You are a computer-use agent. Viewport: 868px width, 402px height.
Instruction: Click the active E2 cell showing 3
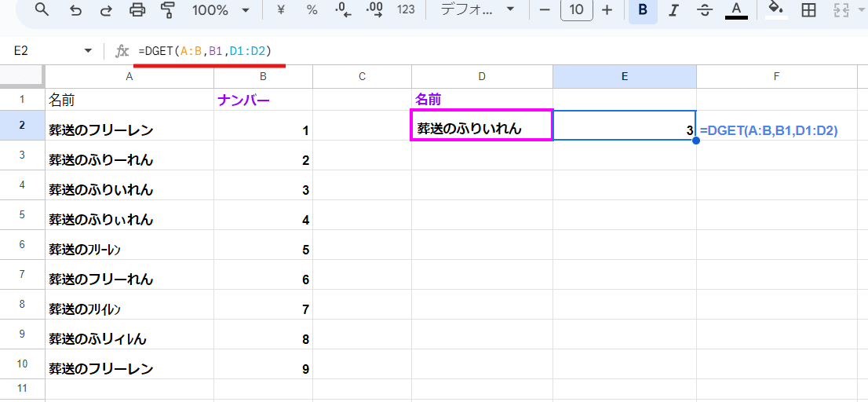[x=625, y=126]
